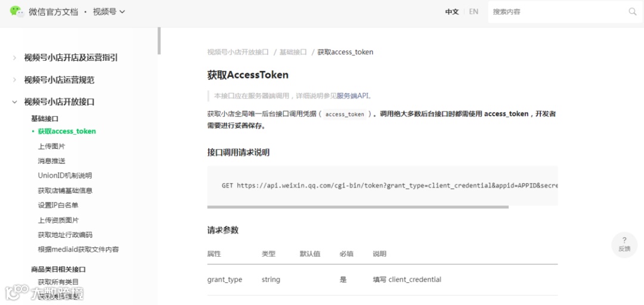The width and height of the screenshot is (644, 305).
Task: Click 商品类目相关接口 sidebar heading
Action: [x=58, y=269]
